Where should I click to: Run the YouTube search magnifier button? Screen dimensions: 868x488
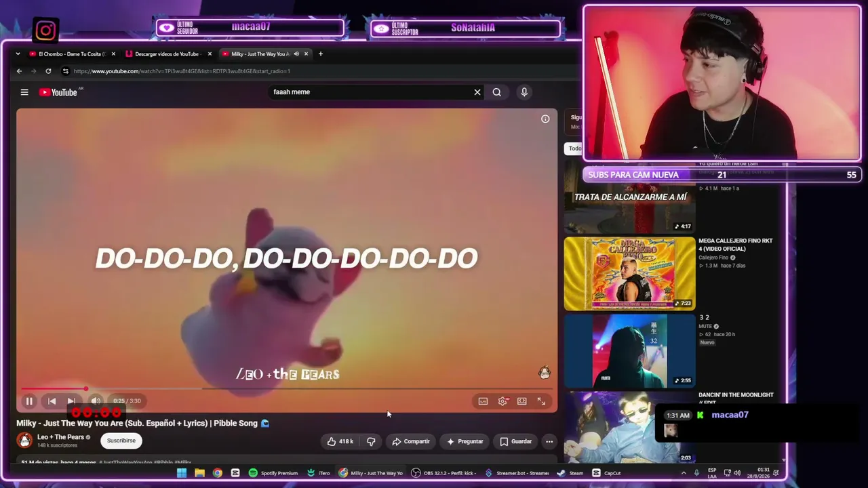[x=497, y=92]
